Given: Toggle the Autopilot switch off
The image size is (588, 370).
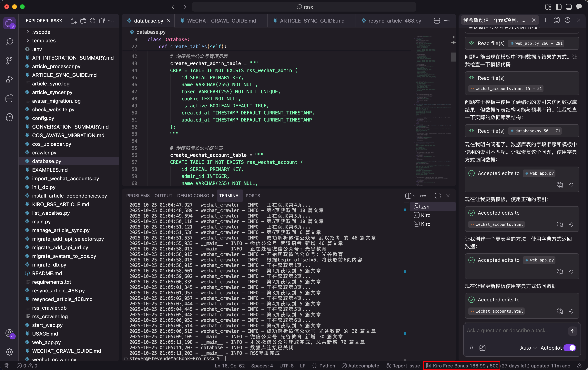Looking at the screenshot, I should (x=569, y=348).
